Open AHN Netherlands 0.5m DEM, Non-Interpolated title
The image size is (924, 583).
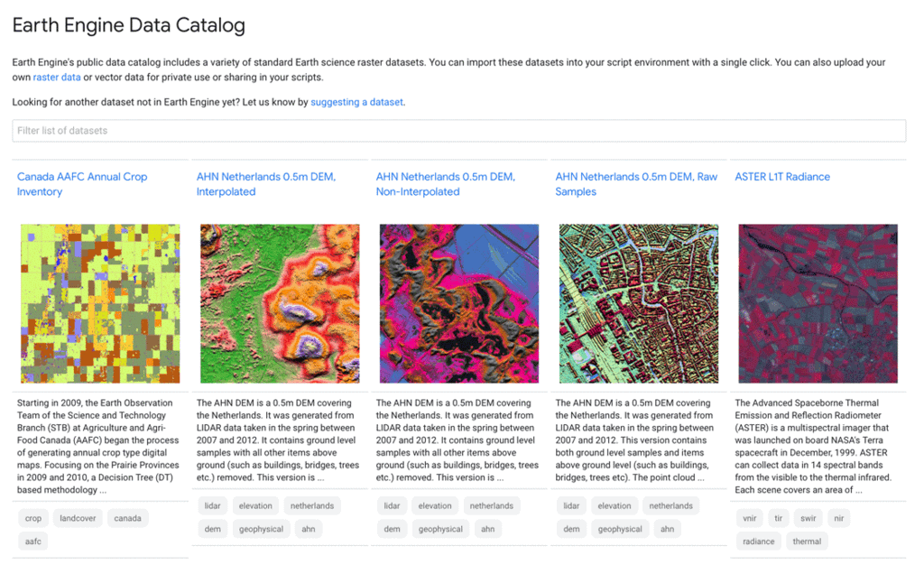pyautogui.click(x=446, y=184)
